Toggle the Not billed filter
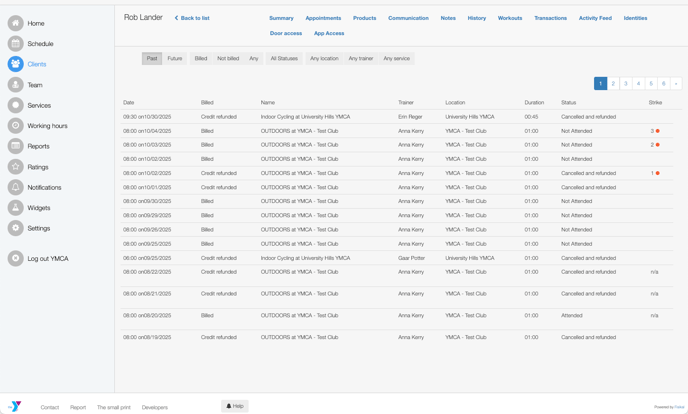 point(228,59)
